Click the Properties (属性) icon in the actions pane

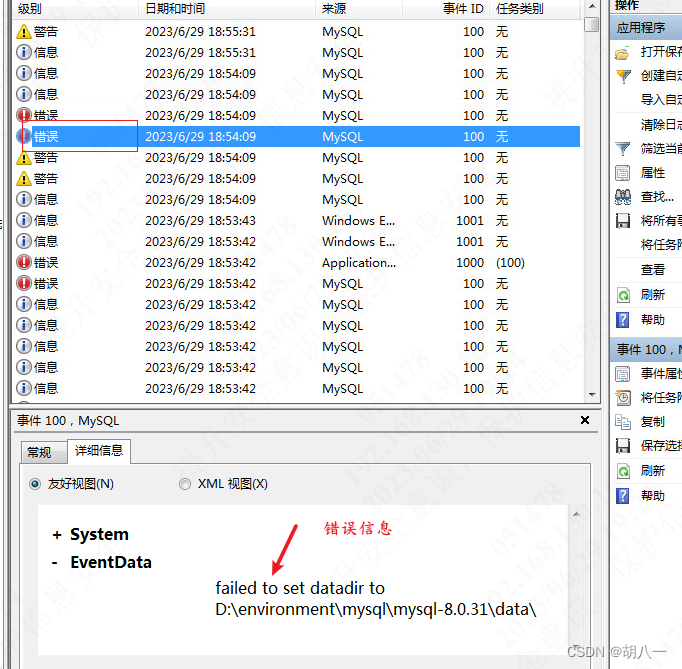coord(623,173)
